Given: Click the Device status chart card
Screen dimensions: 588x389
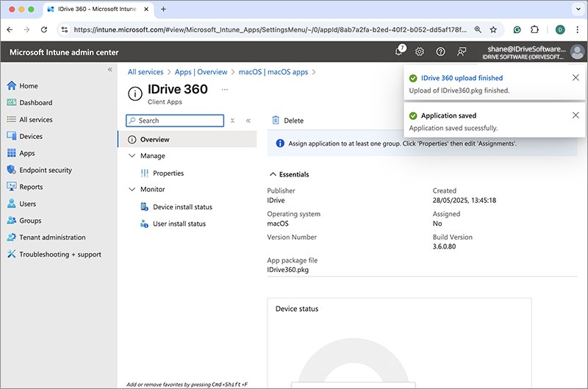Looking at the screenshot, I should click(399, 343).
